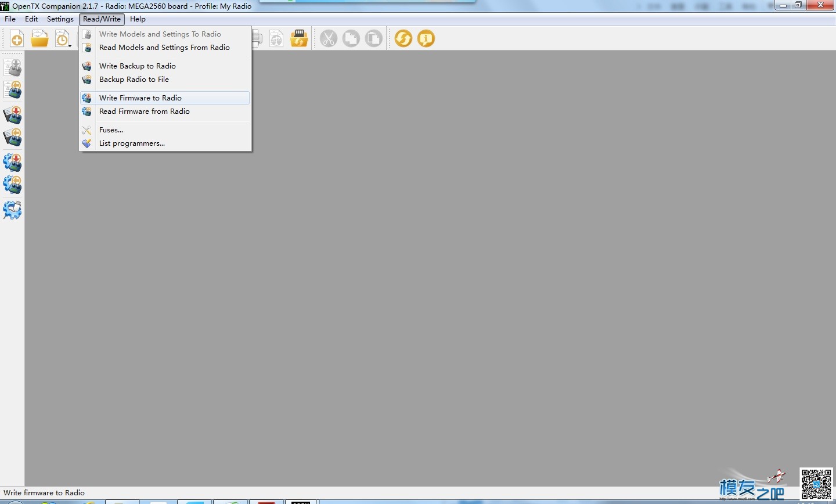This screenshot has height=504, width=836.
Task: Select Read Firmware from Radio entry
Action: coord(165,111)
